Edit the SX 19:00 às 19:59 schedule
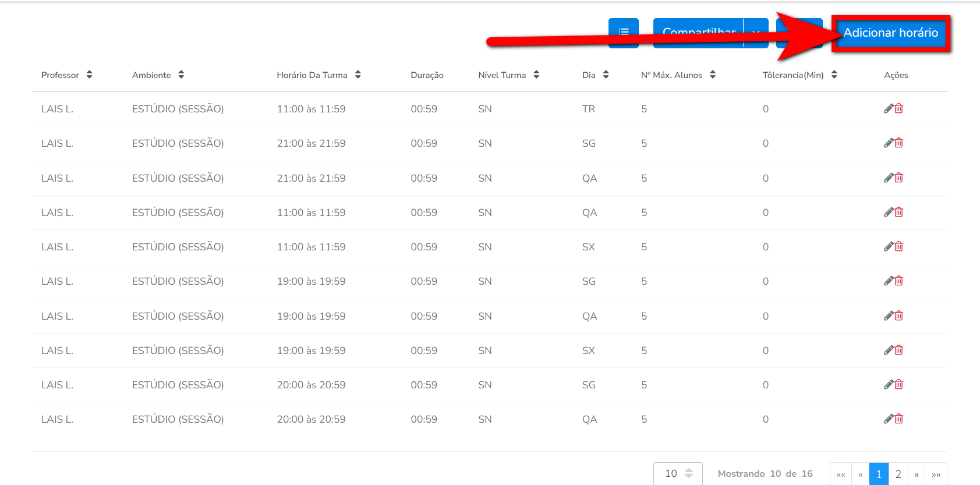Image resolution: width=980 pixels, height=485 pixels. click(889, 351)
